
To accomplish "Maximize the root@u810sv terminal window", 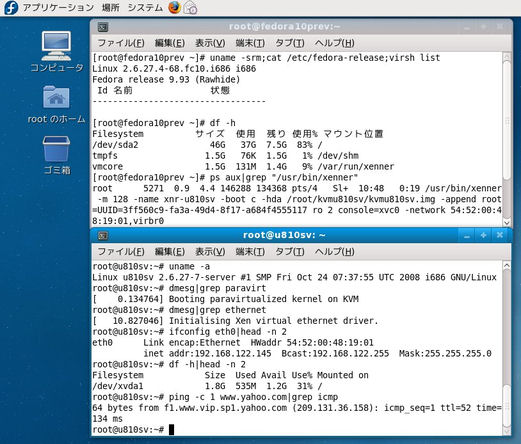I will pyautogui.click(x=483, y=235).
